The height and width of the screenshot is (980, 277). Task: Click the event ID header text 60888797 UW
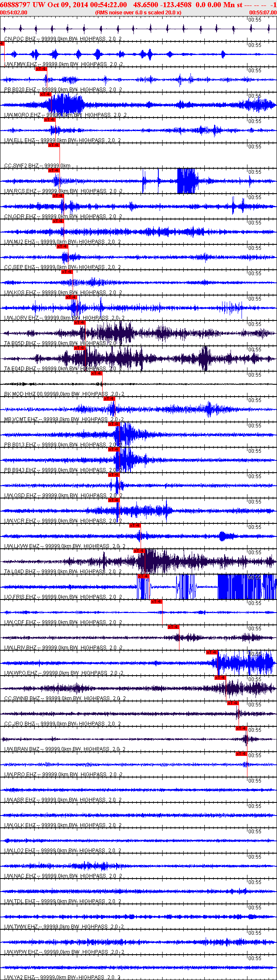click(22, 5)
